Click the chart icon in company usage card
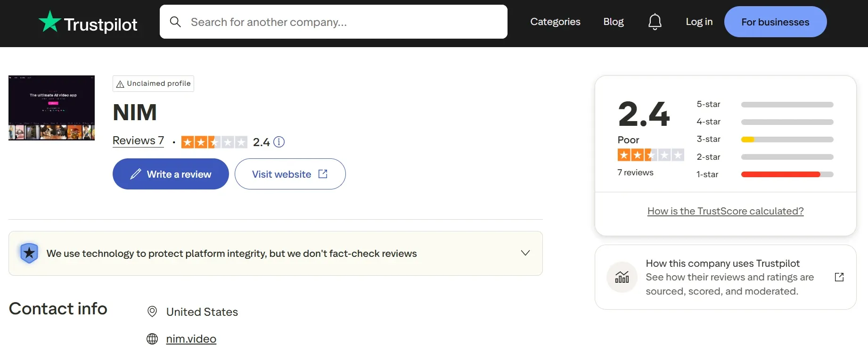The image size is (868, 353). (622, 277)
